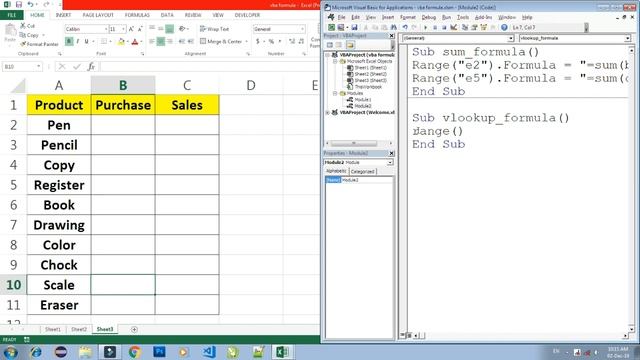Open the vlookup_formula procedure dropdown
The image size is (640, 360).
pyautogui.click(x=627, y=38)
